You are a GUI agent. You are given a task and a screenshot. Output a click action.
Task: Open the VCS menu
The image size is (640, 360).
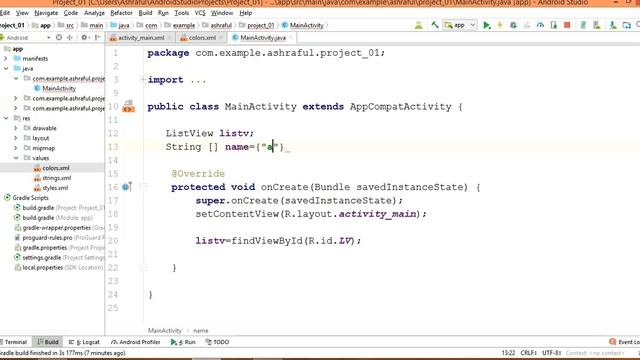pyautogui.click(x=200, y=13)
